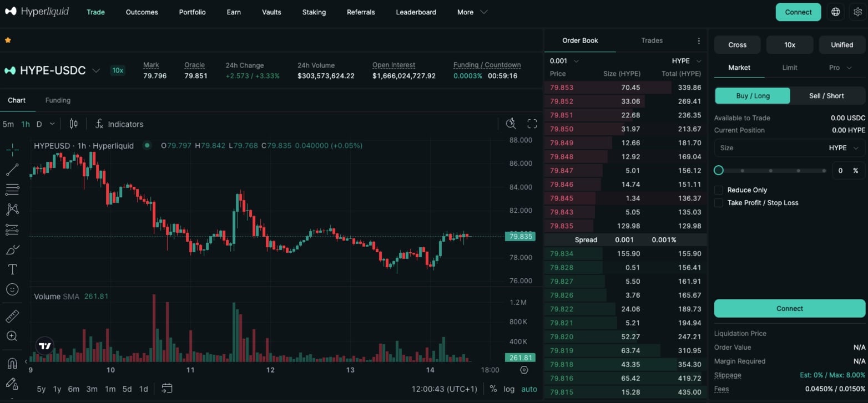Image resolution: width=868 pixels, height=403 pixels.
Task: Open Vaults in the top navigation
Action: [271, 12]
